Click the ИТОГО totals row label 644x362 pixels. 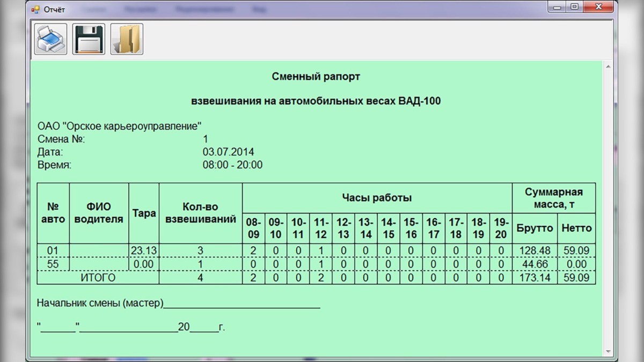[98, 278]
